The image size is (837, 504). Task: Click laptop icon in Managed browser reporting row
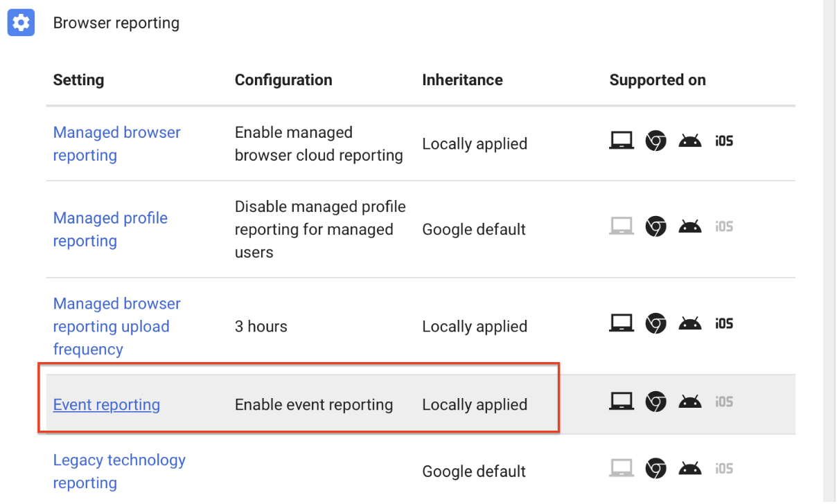pos(622,141)
